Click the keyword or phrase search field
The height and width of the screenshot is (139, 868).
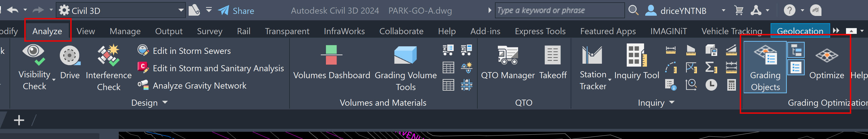tap(560, 10)
